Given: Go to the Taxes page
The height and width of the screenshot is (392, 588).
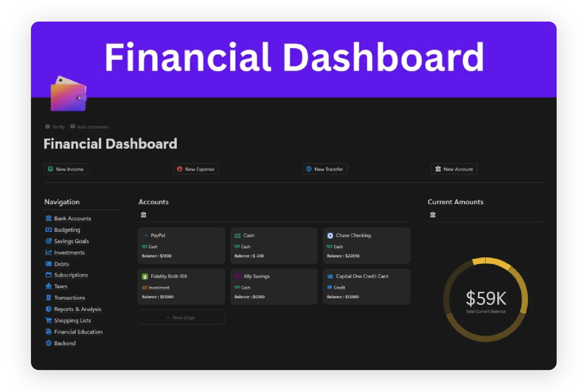Looking at the screenshot, I should click(61, 286).
